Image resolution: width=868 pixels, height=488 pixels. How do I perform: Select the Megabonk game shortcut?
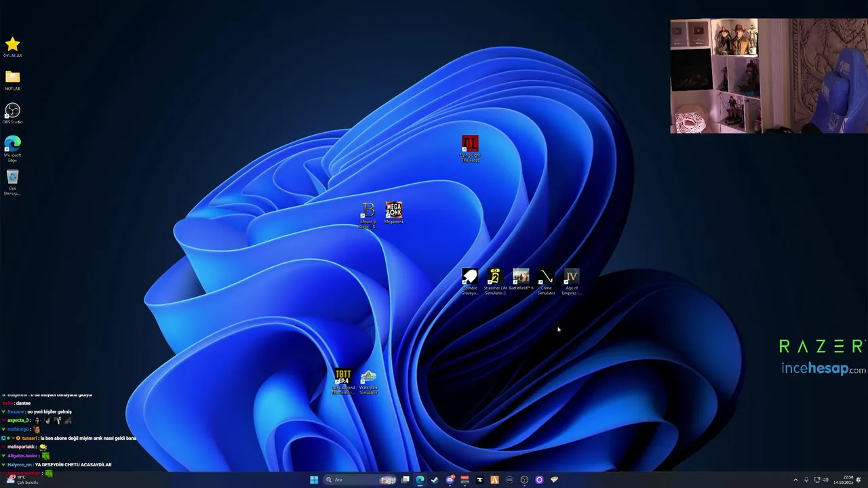pyautogui.click(x=394, y=213)
